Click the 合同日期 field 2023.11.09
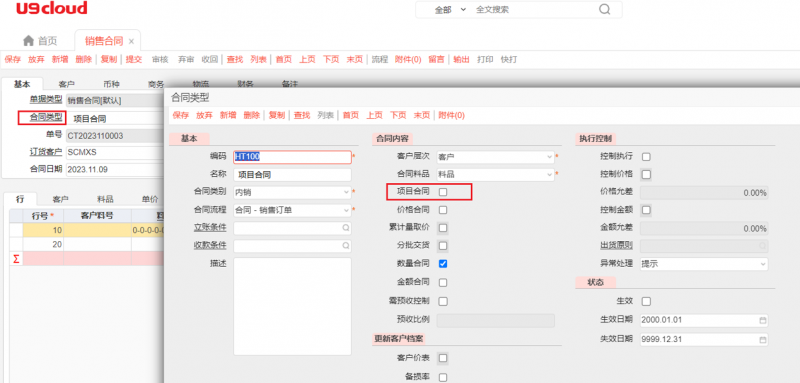800x383 pixels. point(115,169)
